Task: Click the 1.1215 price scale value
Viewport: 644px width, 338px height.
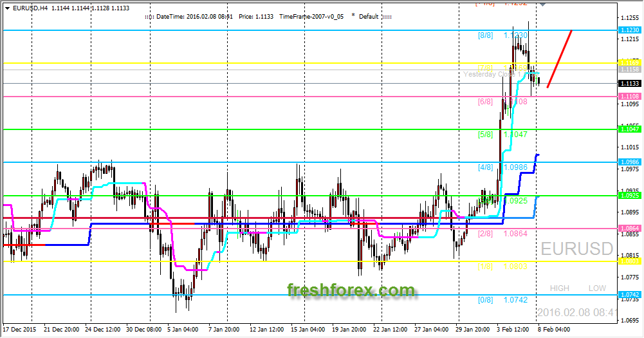Action: point(630,39)
